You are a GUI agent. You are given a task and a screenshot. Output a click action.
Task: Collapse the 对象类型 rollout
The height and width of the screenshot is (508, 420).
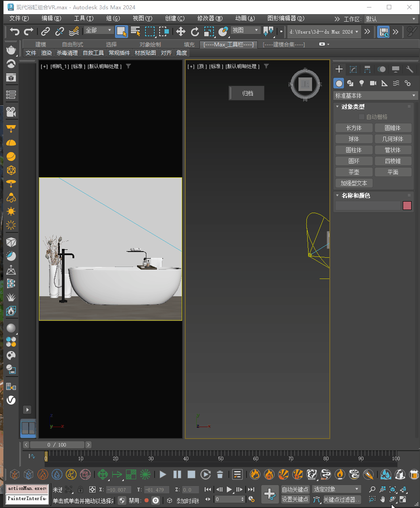tap(353, 107)
